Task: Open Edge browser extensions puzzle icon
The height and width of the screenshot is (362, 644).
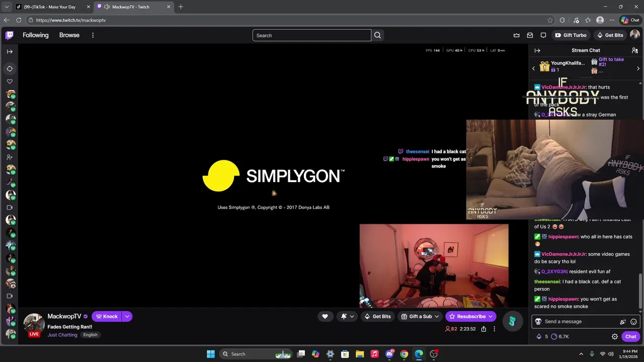Action: click(x=562, y=20)
